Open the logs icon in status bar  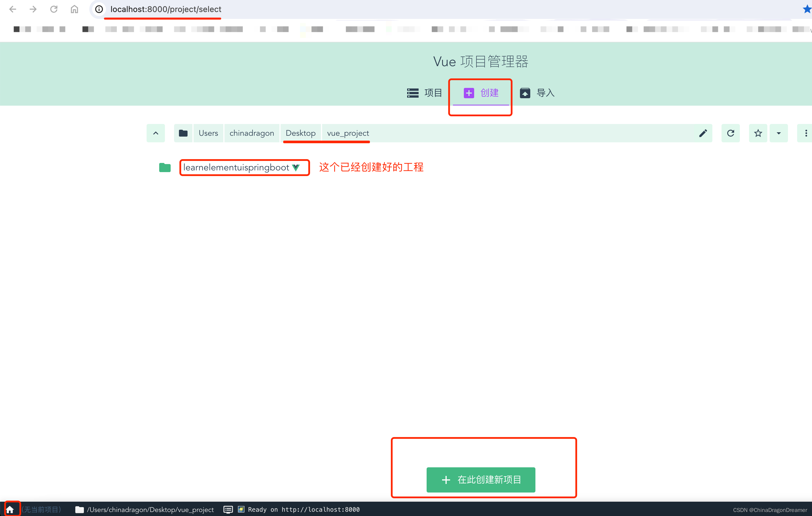tap(228, 509)
